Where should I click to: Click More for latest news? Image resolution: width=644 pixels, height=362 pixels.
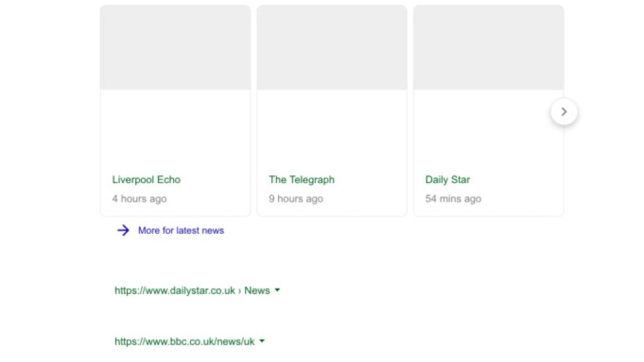[180, 231]
